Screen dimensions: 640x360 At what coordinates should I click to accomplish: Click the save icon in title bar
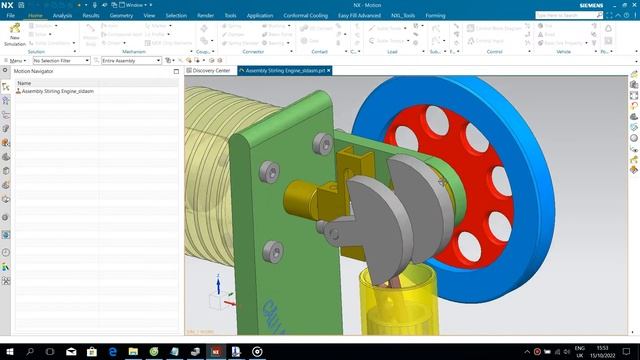(x=21, y=5)
